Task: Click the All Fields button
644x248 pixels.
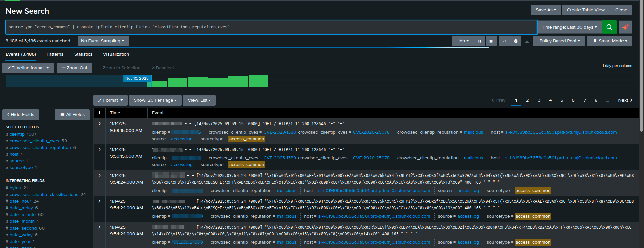Action: click(72, 115)
